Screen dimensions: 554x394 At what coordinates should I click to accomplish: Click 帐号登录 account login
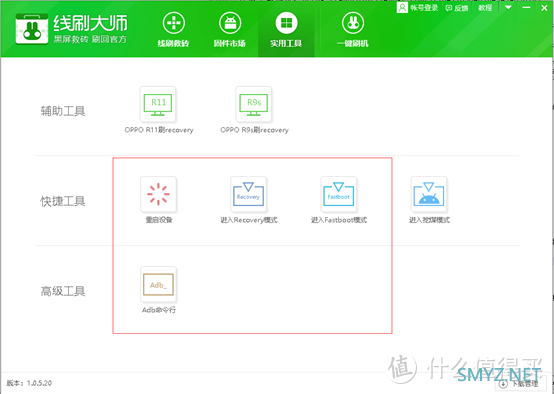[418, 7]
